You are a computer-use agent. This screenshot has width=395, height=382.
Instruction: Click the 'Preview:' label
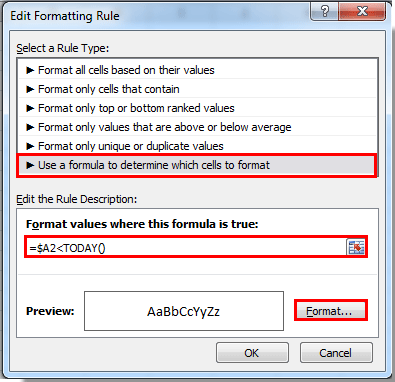click(50, 311)
